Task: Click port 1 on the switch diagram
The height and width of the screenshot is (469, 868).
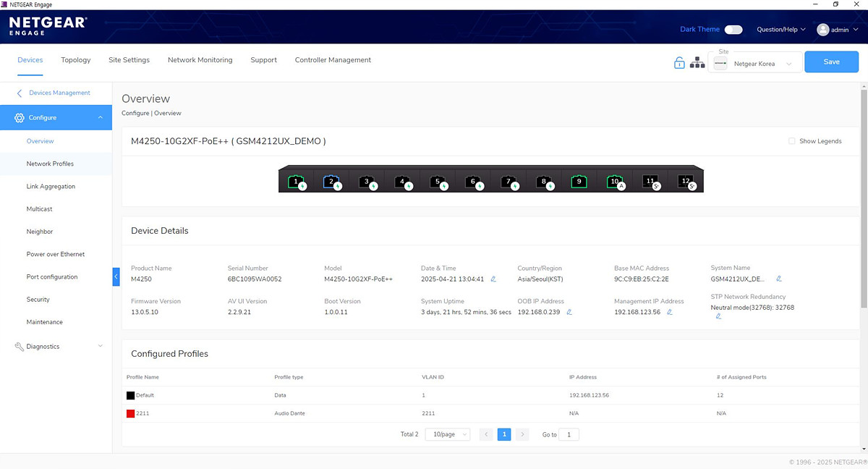Action: pos(296,181)
